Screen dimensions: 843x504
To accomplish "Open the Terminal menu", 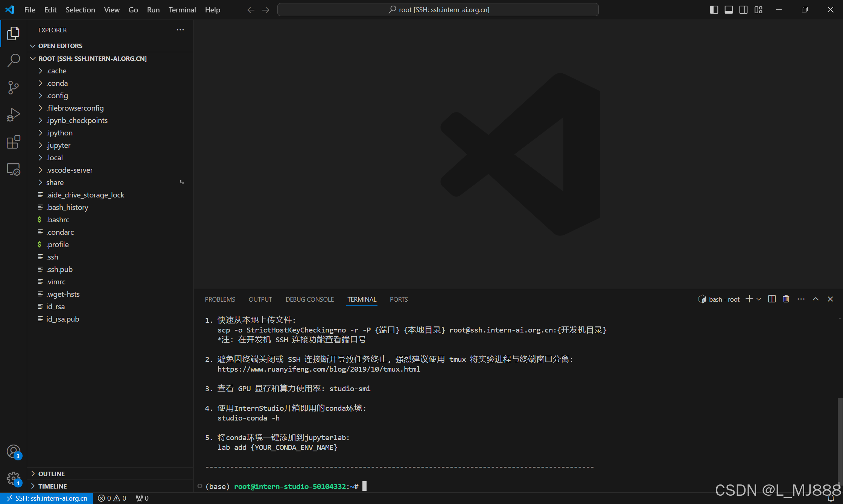I will click(182, 10).
